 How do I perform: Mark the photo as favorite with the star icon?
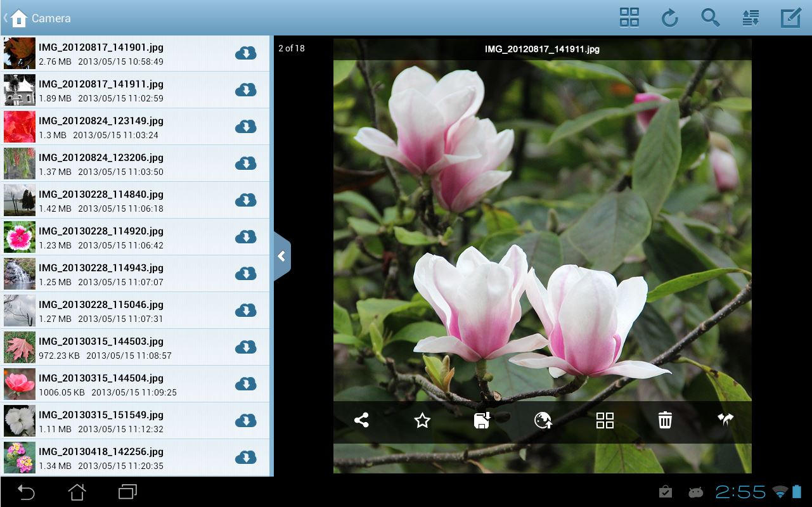coord(422,420)
